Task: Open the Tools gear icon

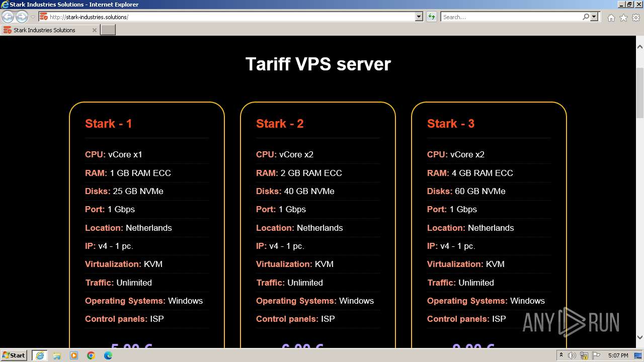Action: click(636, 18)
